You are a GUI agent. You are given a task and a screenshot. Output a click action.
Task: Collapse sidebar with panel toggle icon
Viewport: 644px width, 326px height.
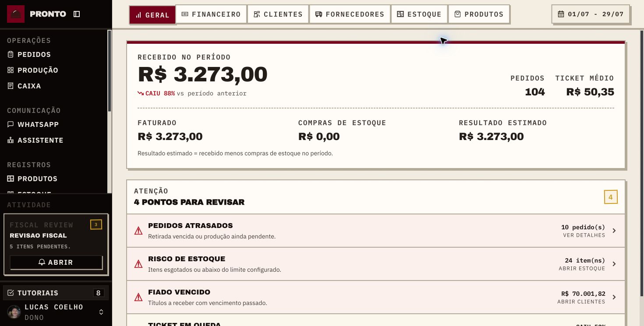pyautogui.click(x=77, y=14)
